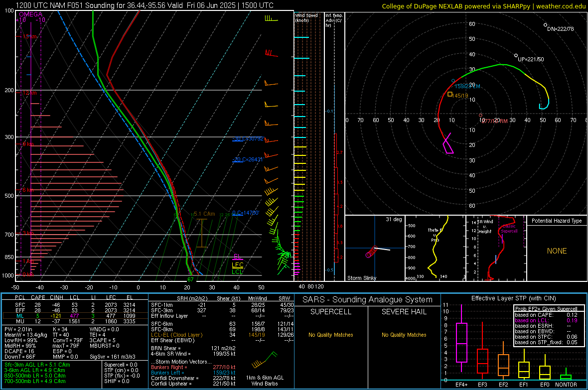Click the 15 km height marker
The image size is (588, 390).
29,36
